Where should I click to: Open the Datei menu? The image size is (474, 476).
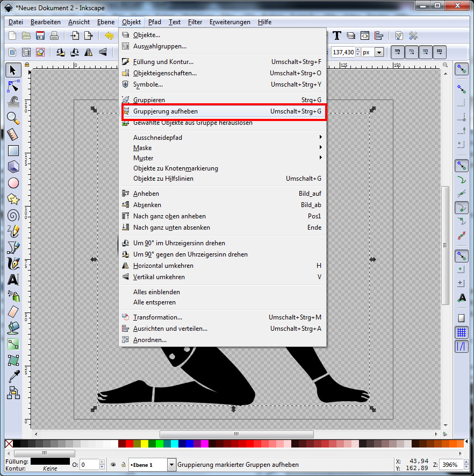tap(16, 22)
